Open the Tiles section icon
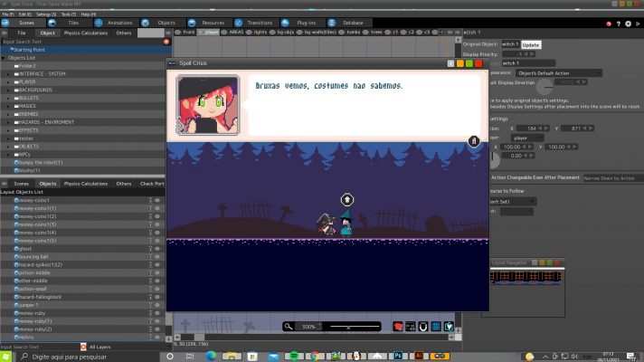This screenshot has height=362, width=644. click(x=52, y=23)
